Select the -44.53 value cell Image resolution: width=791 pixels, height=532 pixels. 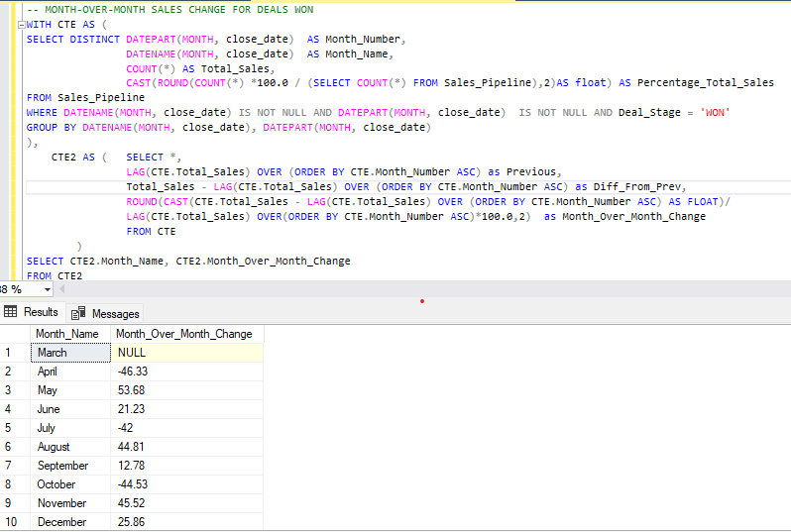coord(186,484)
